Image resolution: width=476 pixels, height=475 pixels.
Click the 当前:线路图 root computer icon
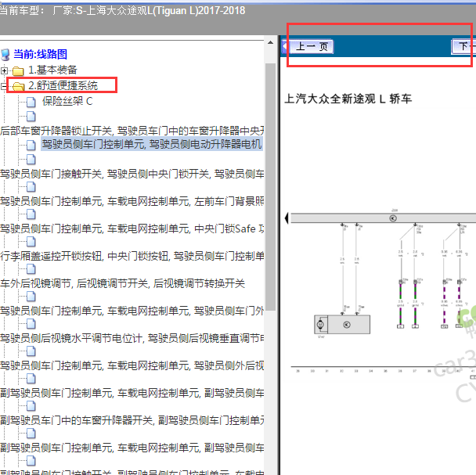point(5,55)
